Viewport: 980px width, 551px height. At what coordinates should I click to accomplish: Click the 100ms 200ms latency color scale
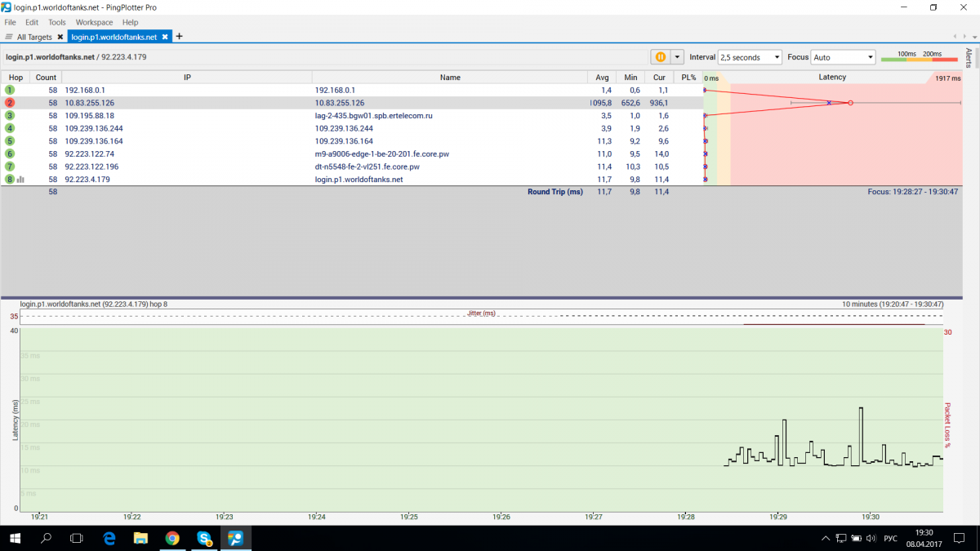[920, 56]
